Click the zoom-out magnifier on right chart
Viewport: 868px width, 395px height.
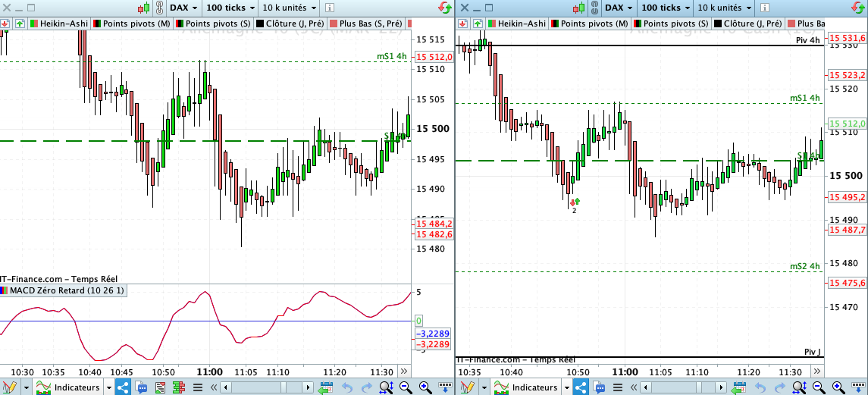(x=817, y=387)
